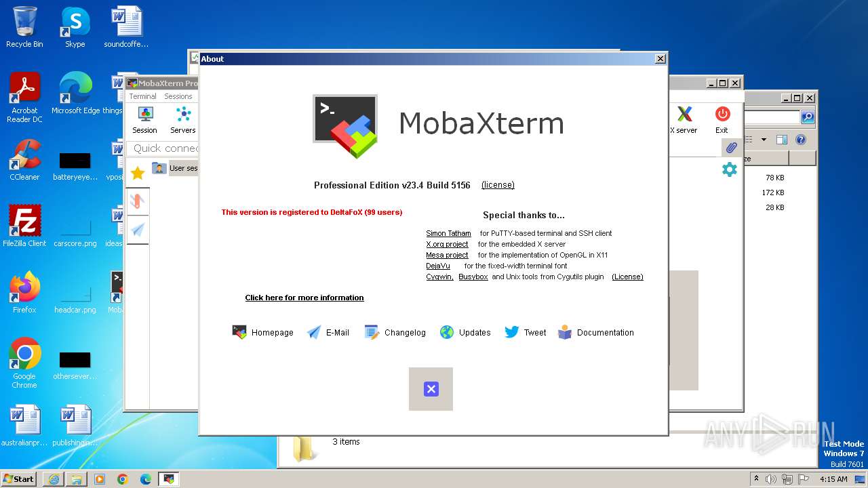Click the red Exit icon in MobaXterm
The width and height of the screenshot is (868, 488).
click(722, 119)
